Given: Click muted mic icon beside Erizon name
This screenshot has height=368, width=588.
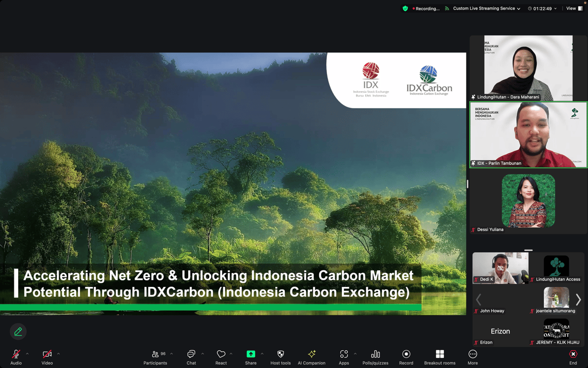Looking at the screenshot, I should pos(476,343).
